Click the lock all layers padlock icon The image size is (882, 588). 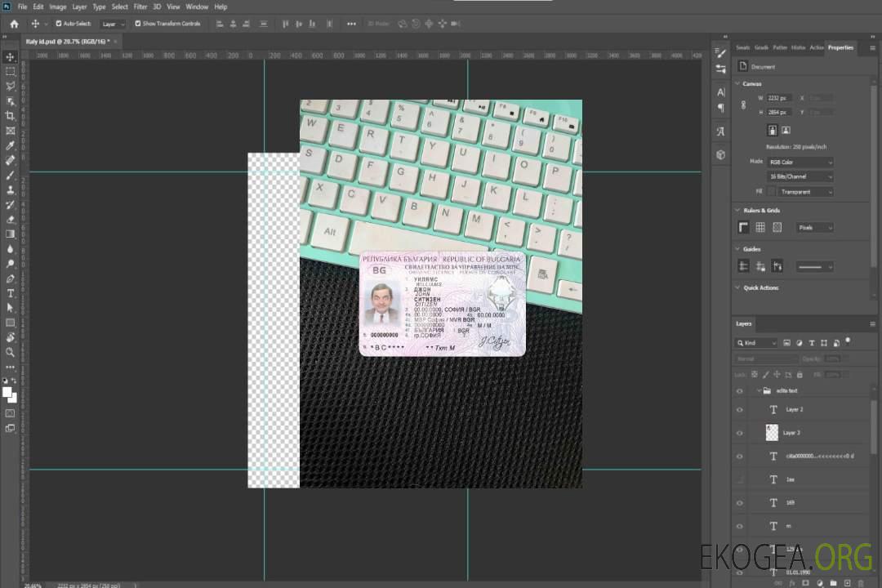(x=800, y=374)
